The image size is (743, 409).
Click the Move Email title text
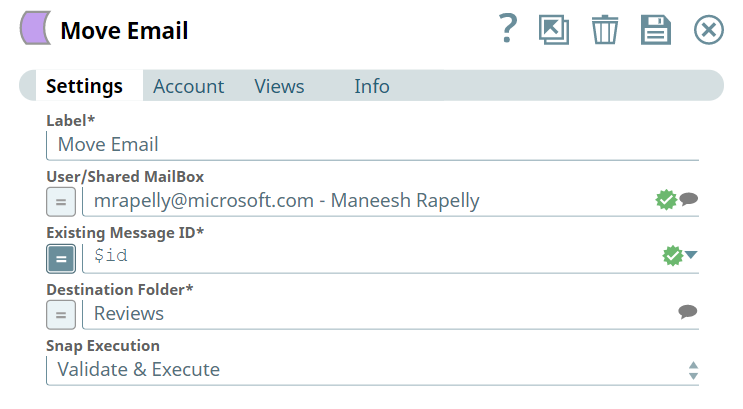pos(124,31)
